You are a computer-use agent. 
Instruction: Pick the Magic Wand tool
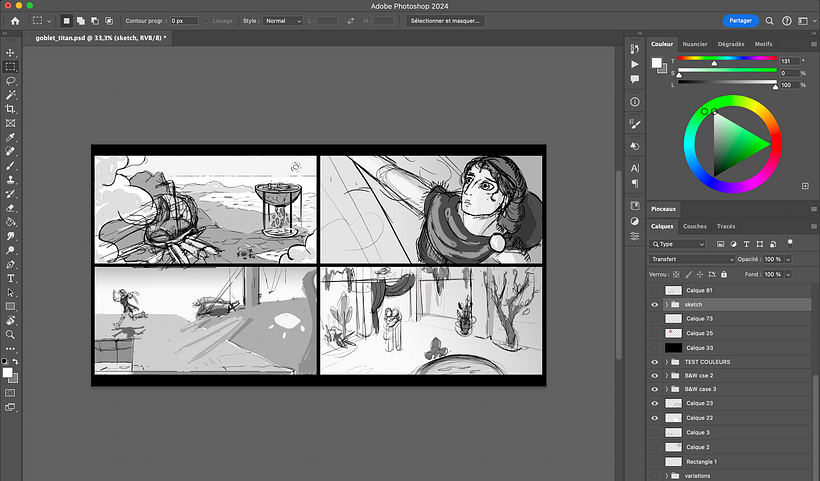pos(10,94)
